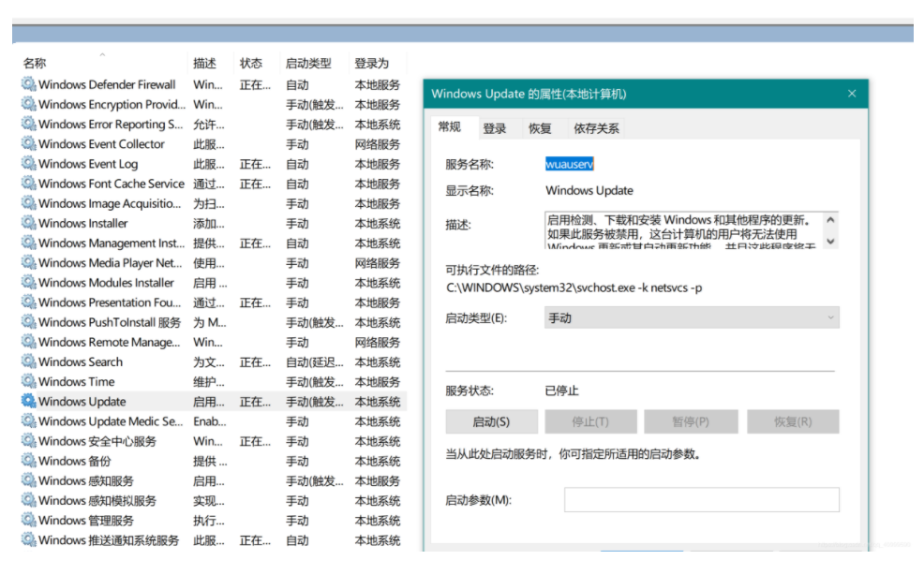This screenshot has height=575, width=924.
Task: Click the gear icon beside Windows Encryption Provider
Action: click(x=28, y=104)
